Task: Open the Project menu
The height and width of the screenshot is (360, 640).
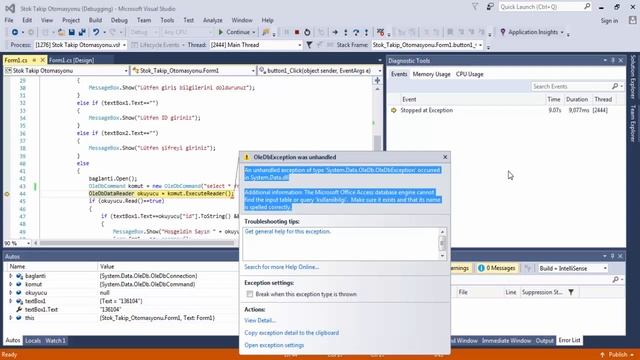Action: 71,20
